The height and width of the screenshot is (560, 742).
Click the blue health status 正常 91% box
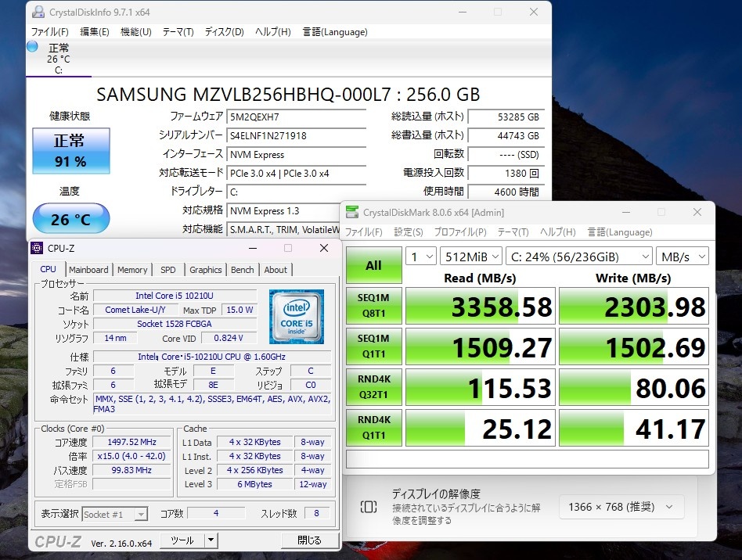[x=70, y=151]
